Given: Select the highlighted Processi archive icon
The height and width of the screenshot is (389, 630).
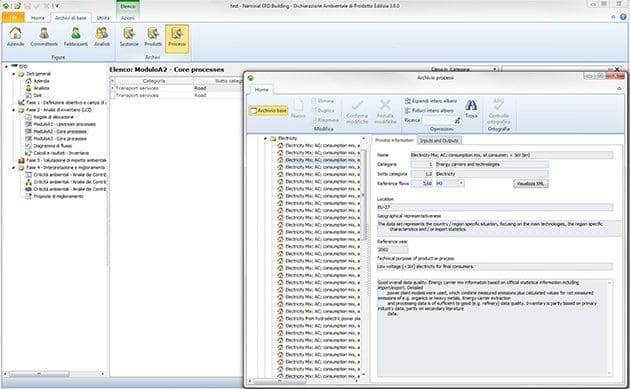Looking at the screenshot, I should click(x=177, y=38).
